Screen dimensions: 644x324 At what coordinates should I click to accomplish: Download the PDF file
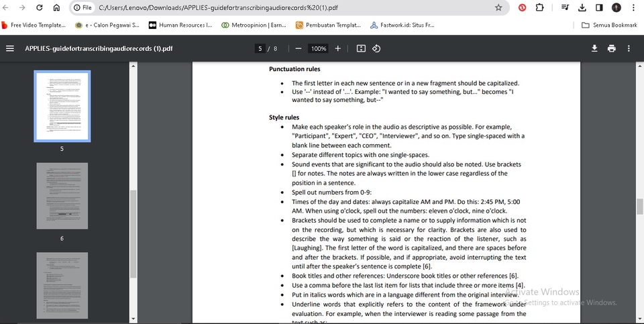point(594,48)
